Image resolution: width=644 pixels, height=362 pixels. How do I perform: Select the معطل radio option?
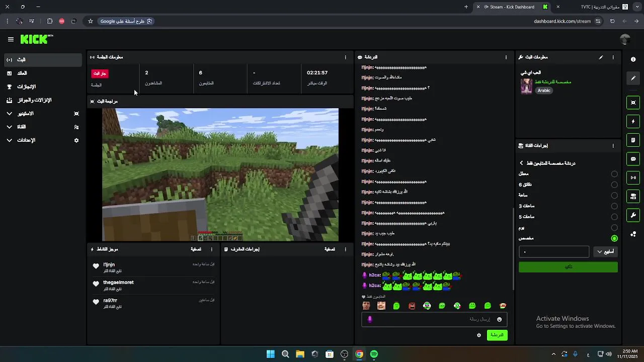[614, 174]
